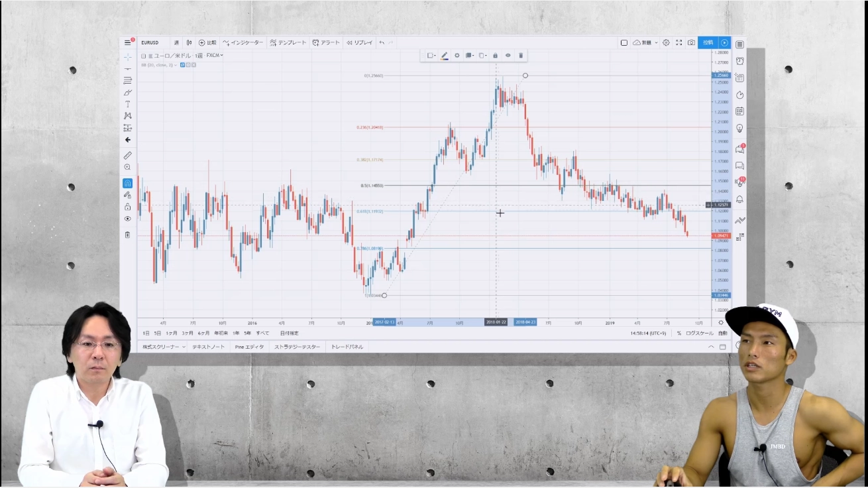Click the blue 投稿 publish button
Image resolution: width=868 pixels, height=488 pixels.
tap(708, 42)
